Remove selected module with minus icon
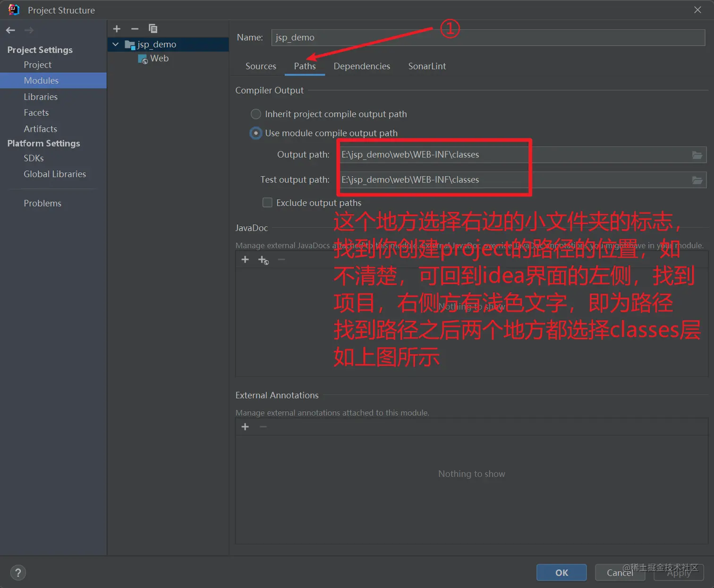 click(x=135, y=29)
